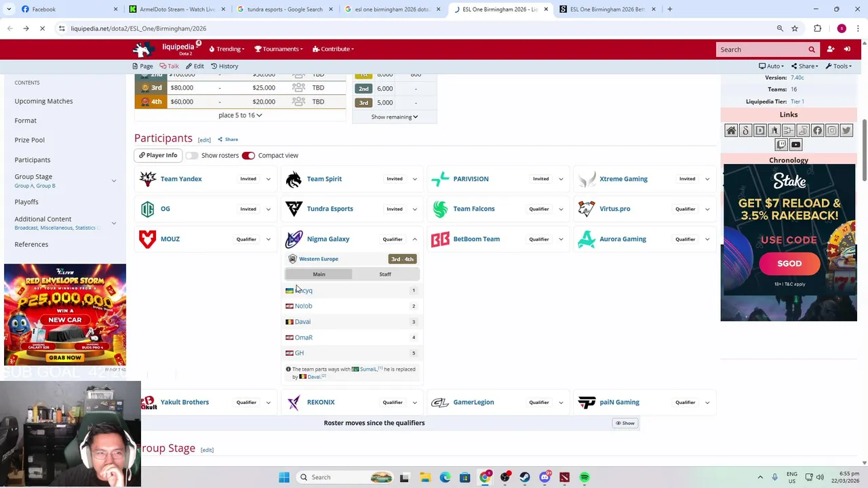Open the browser extensions puzzle icon
This screenshot has height=488, width=868.
(x=818, y=28)
